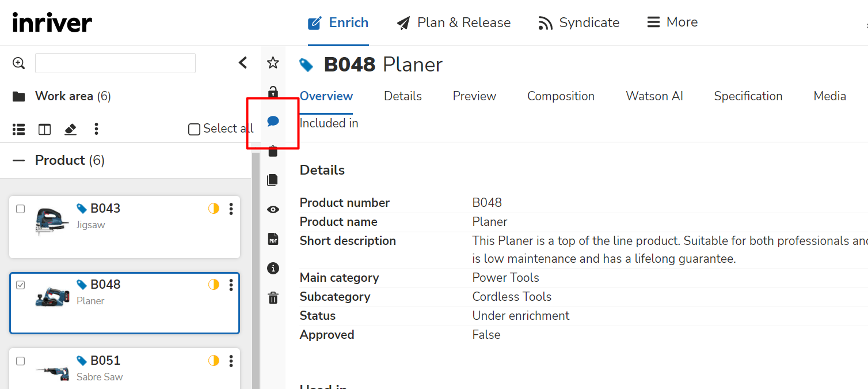Focus the search input field

click(115, 63)
